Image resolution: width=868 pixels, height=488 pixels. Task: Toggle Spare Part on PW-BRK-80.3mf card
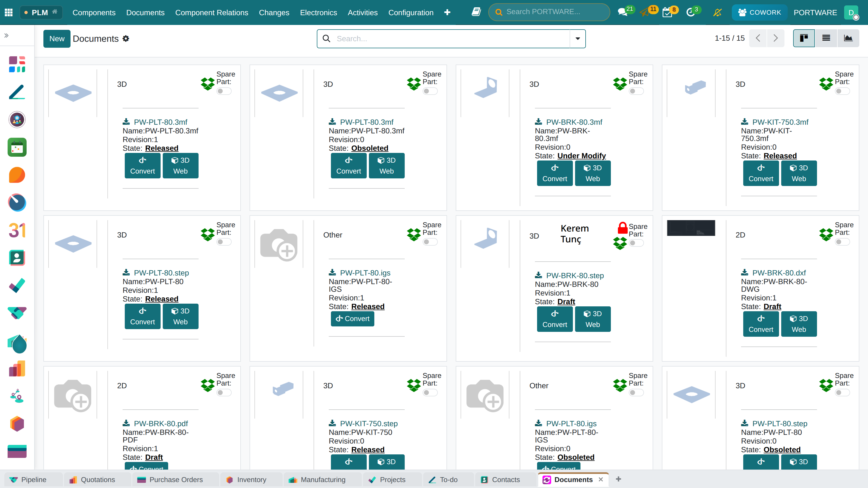(636, 91)
